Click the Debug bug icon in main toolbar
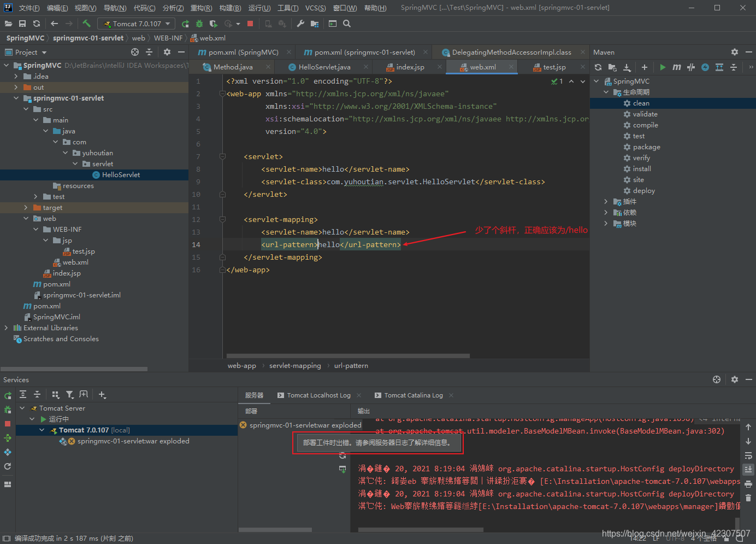 click(199, 24)
